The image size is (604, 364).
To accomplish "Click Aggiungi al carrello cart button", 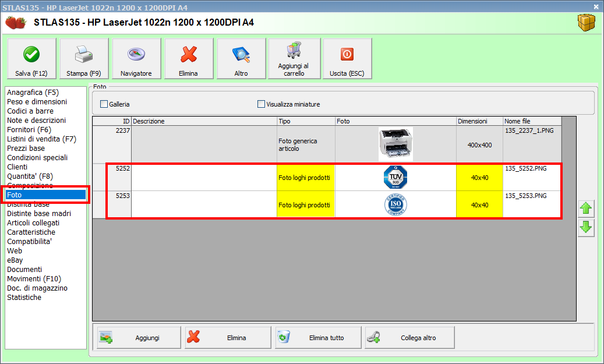I will [294, 59].
